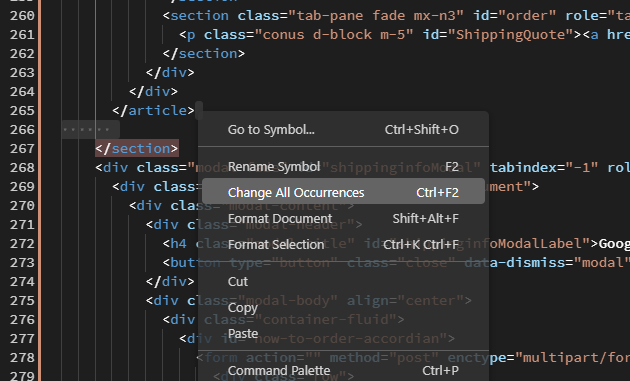Image resolution: width=630 pixels, height=381 pixels.
Task: Select line number 267 in gutter
Action: [x=22, y=149]
